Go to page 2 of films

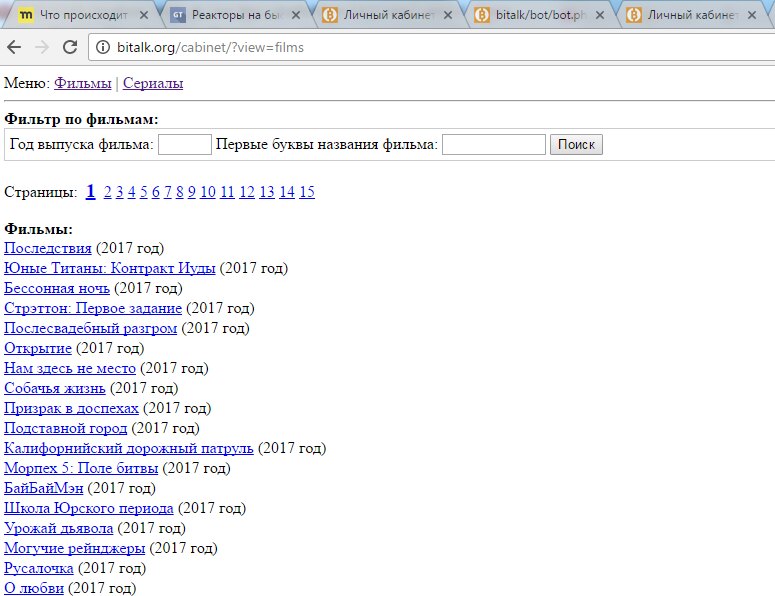(108, 192)
